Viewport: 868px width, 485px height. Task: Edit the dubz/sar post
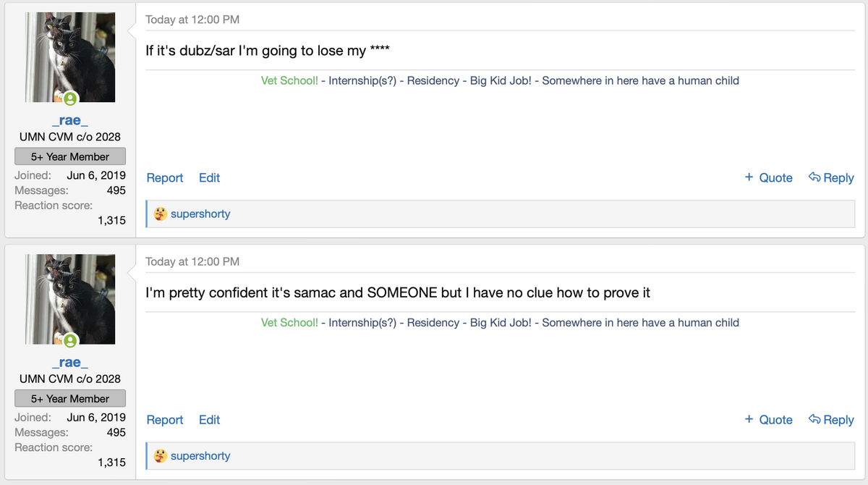[x=209, y=177]
